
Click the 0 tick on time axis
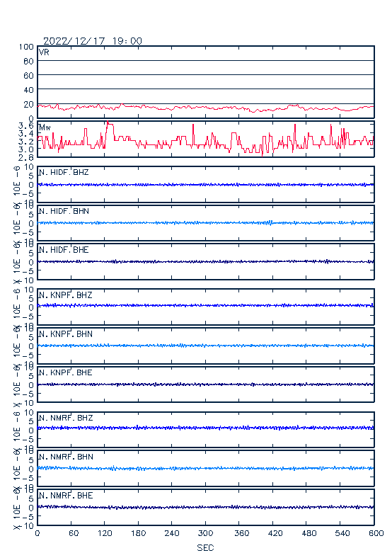(x=38, y=533)
